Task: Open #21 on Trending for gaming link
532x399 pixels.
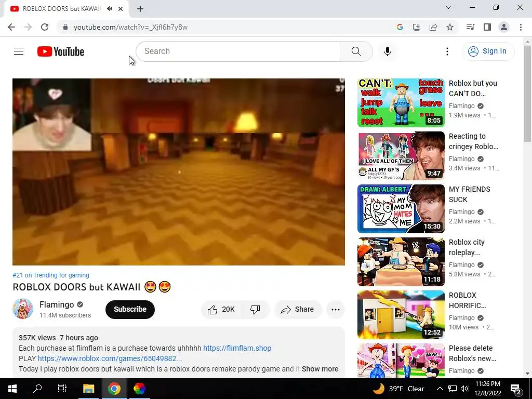Action: [51, 275]
